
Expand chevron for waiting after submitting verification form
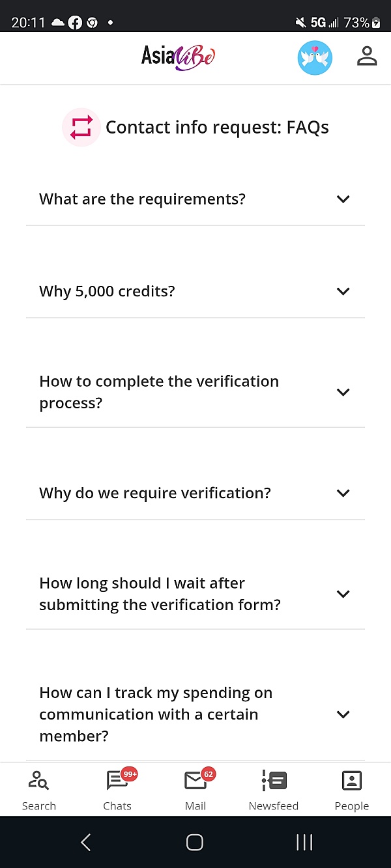click(343, 594)
